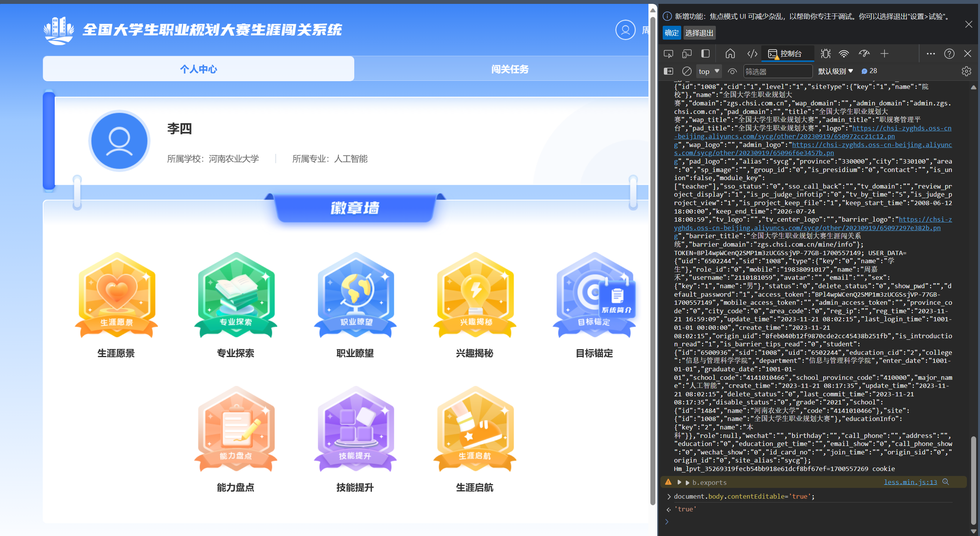Click the warning triangle icon on b.exports row
Viewport: 980px width, 536px height.
(668, 482)
